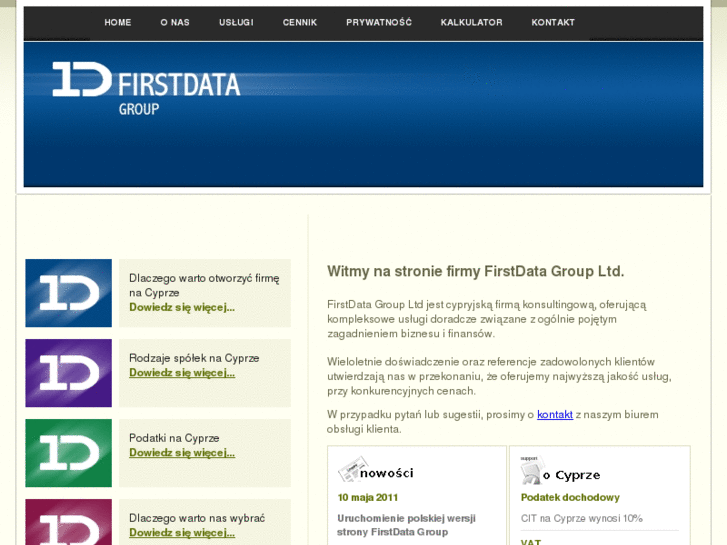Click KALKULATOR in the navigation bar
Viewport: 727px width, 545px height.
(x=471, y=22)
